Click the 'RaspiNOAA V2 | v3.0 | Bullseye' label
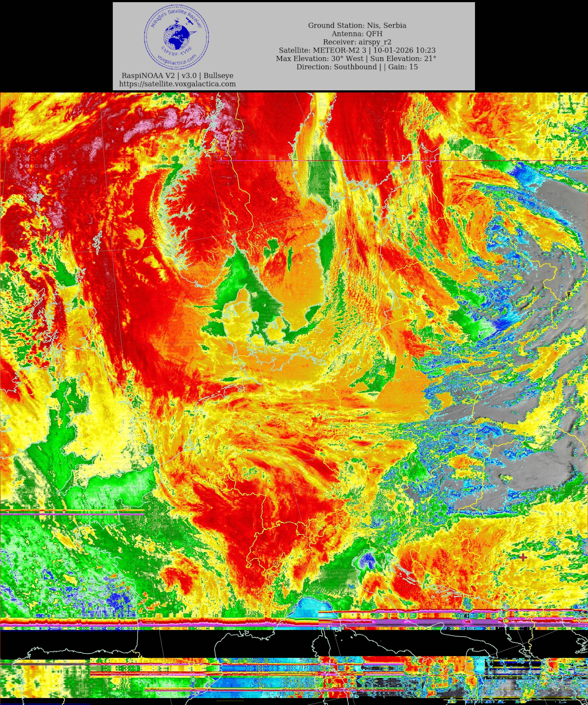588x705 pixels. (177, 76)
